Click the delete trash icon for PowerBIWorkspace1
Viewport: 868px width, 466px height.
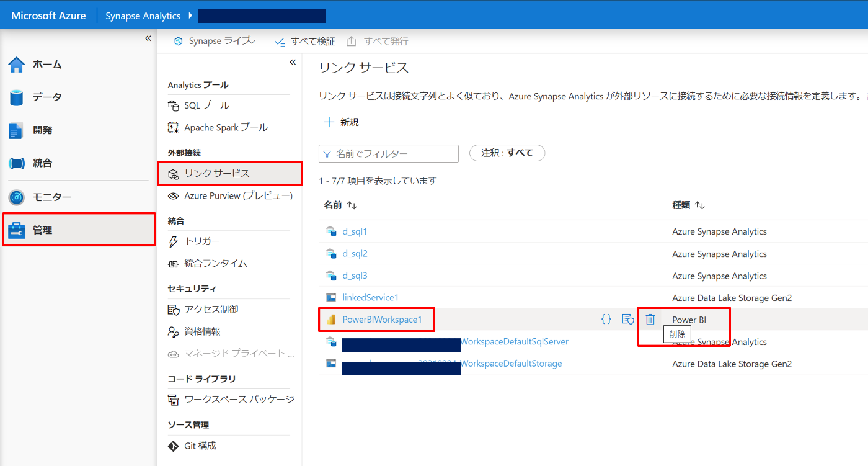pos(650,319)
